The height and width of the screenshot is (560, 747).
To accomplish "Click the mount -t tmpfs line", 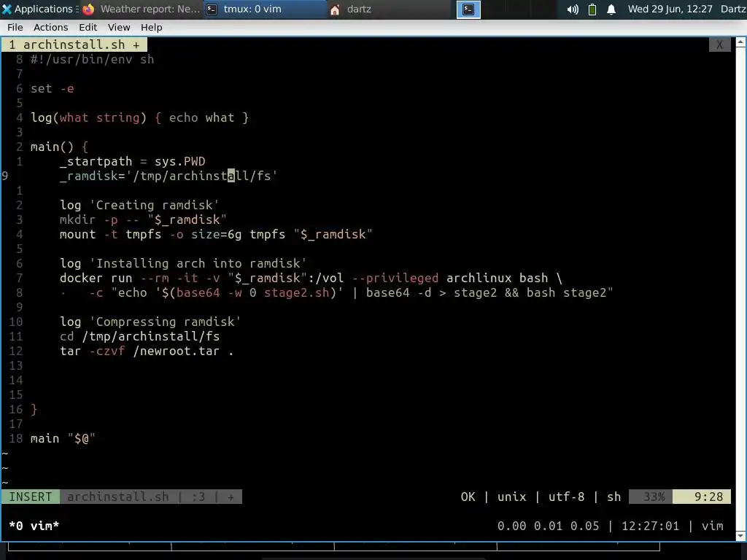I will (216, 234).
